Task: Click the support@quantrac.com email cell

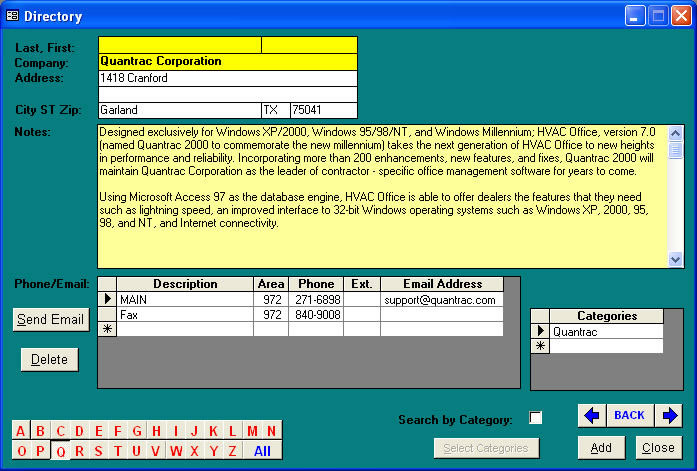Action: click(440, 299)
